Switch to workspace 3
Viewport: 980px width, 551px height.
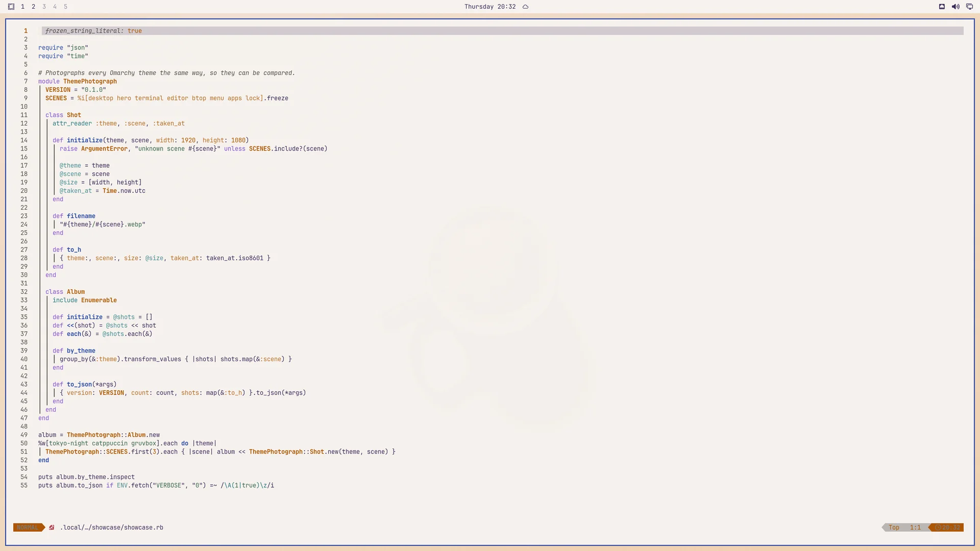point(44,7)
